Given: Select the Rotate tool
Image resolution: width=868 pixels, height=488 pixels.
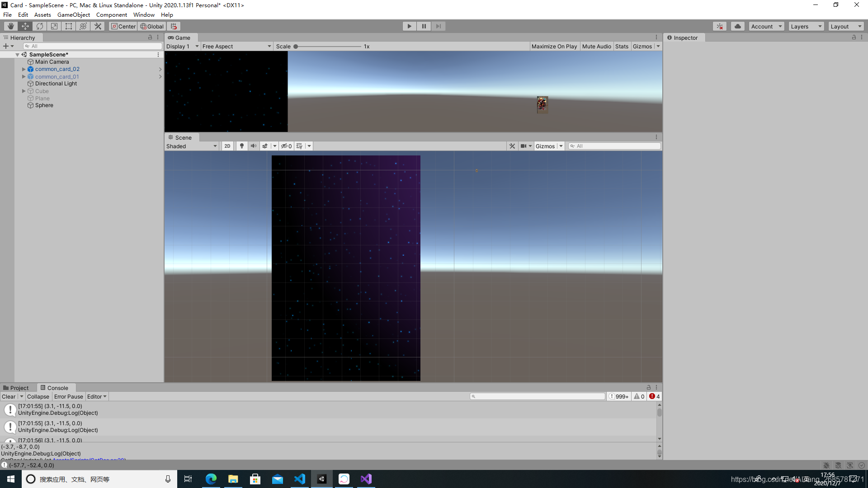Looking at the screenshot, I should tap(40, 26).
